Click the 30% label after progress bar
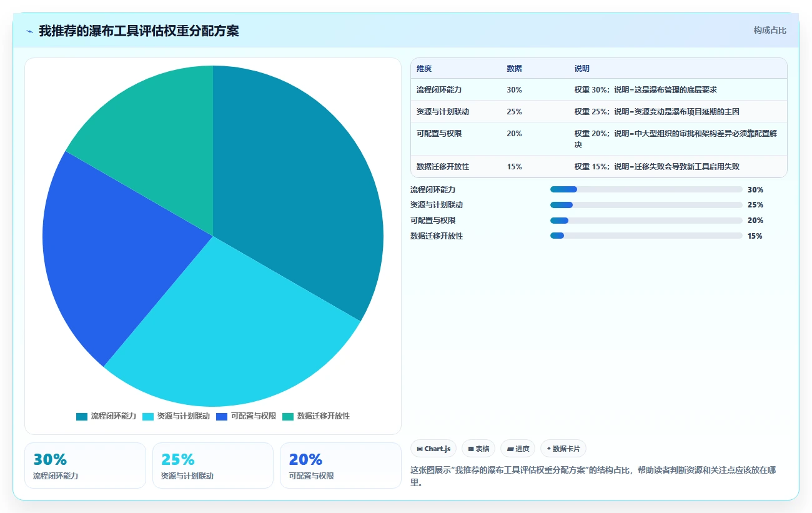The height and width of the screenshot is (513, 812). pyautogui.click(x=755, y=190)
